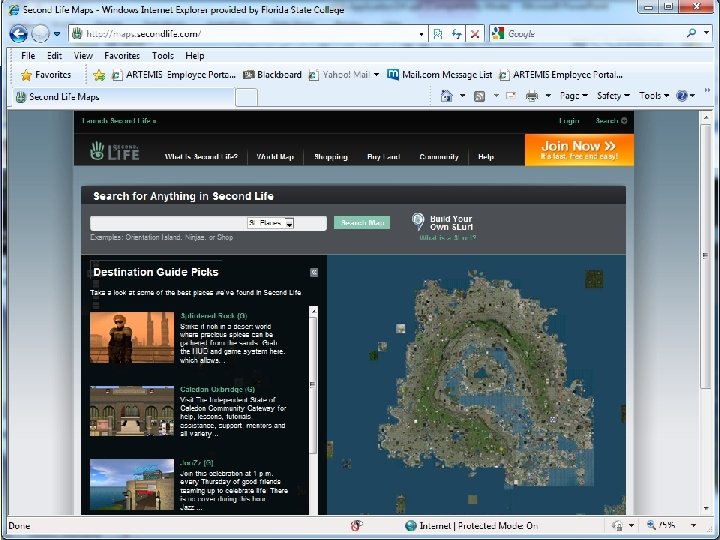
Task: Click the Home page icon
Action: click(446, 96)
